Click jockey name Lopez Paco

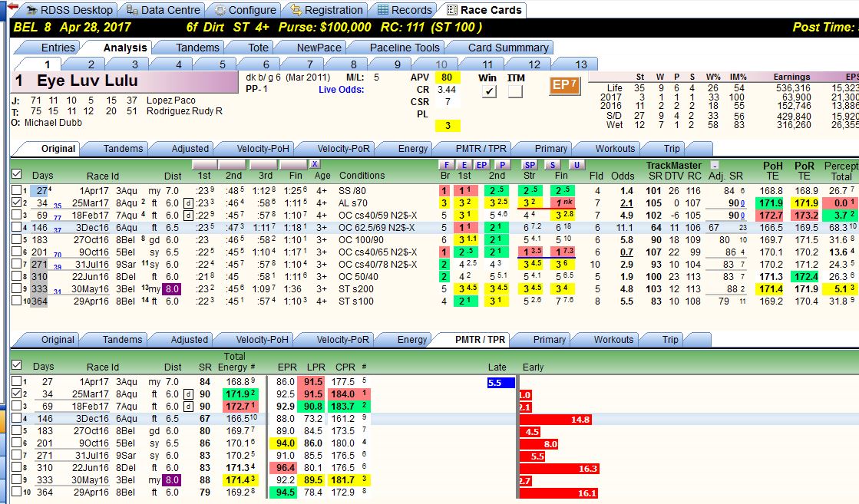point(171,100)
